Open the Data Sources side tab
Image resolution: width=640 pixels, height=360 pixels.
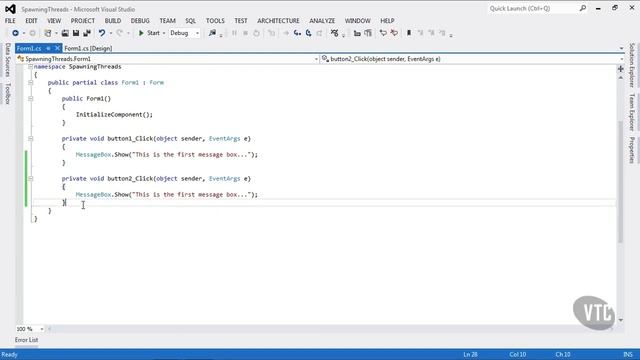click(7, 60)
